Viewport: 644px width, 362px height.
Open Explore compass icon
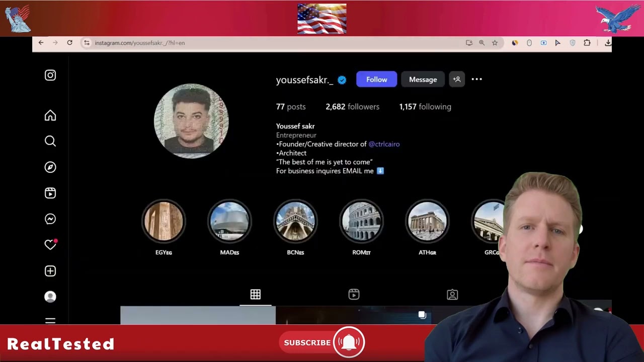(50, 167)
